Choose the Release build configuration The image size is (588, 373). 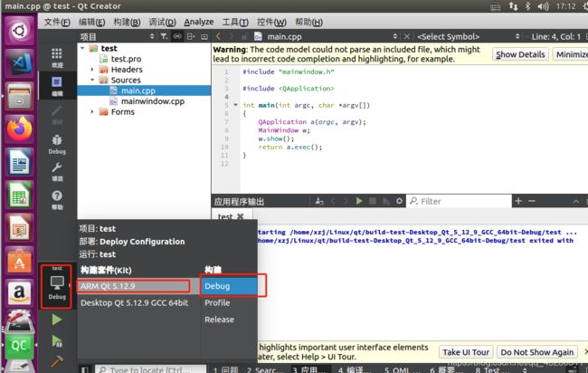[x=229, y=320]
